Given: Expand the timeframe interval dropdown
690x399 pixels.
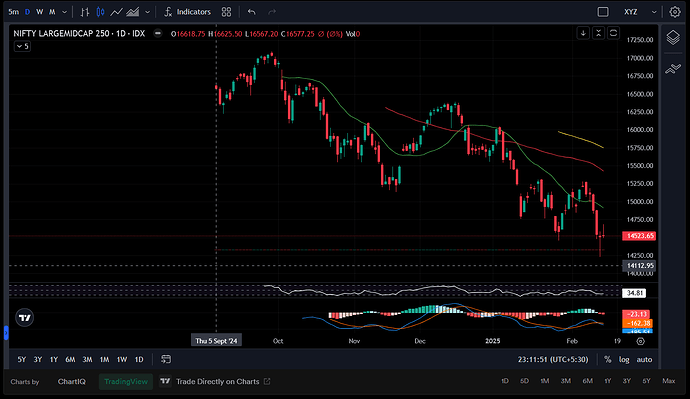Looking at the screenshot, I should (64, 12).
